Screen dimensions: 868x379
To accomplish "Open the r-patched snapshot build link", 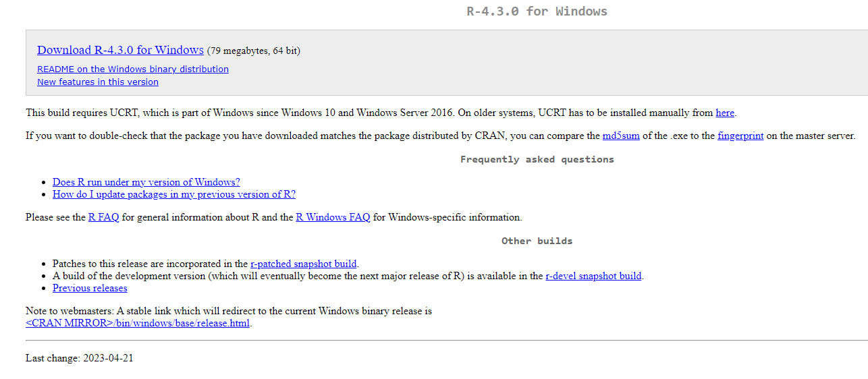I will tap(304, 264).
